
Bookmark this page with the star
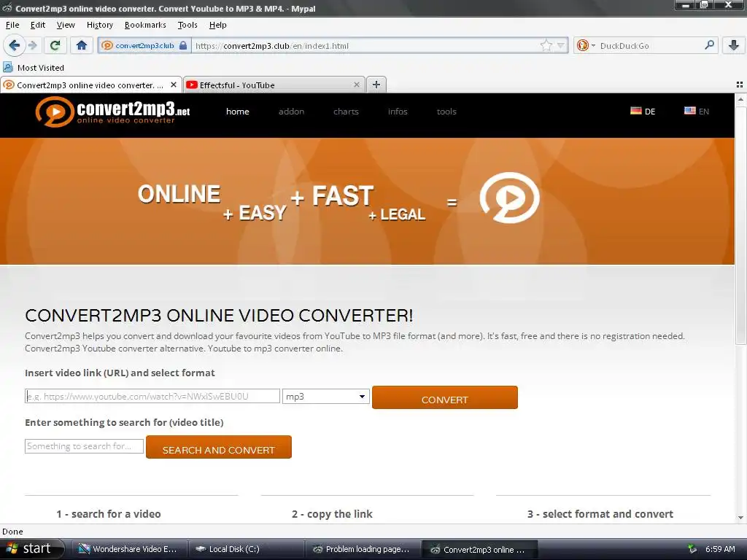point(546,45)
